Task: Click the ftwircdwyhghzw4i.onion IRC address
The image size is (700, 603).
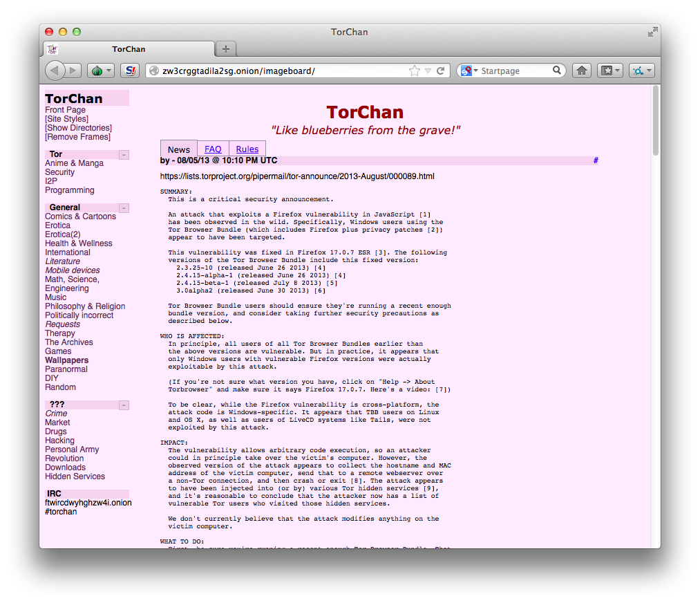Action: point(88,503)
